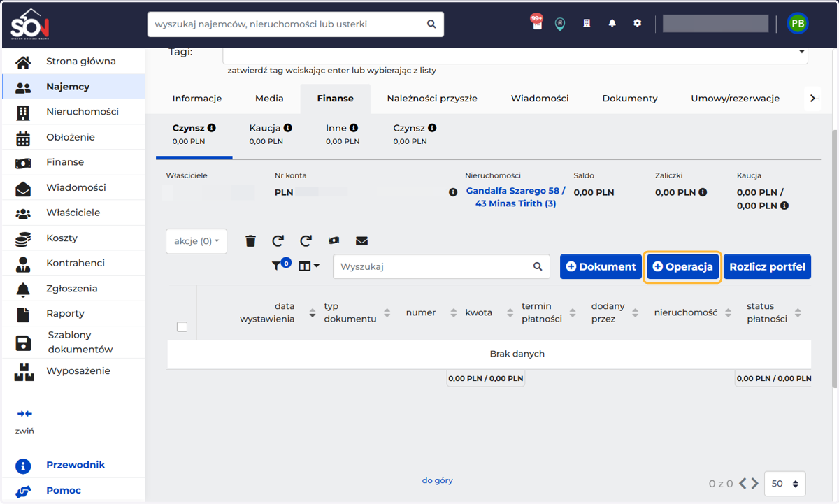Click the envelope send-message icon in toolbar

361,241
